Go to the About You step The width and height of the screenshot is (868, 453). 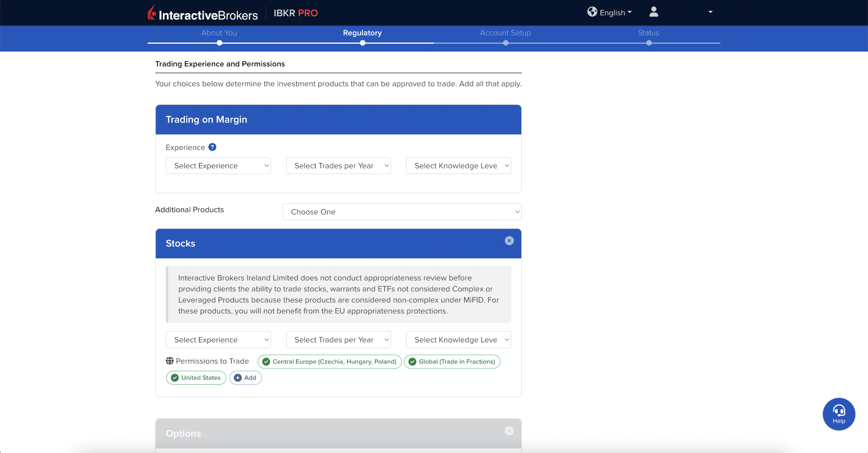(219, 33)
